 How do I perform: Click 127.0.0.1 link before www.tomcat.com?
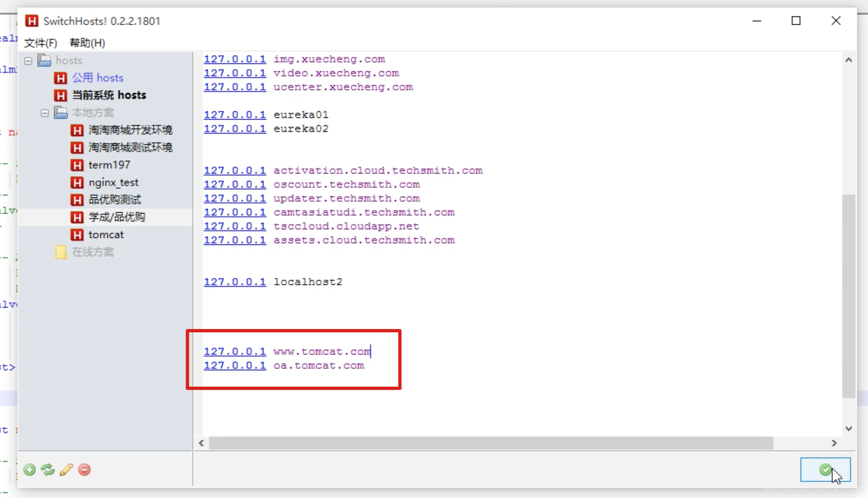235,352
